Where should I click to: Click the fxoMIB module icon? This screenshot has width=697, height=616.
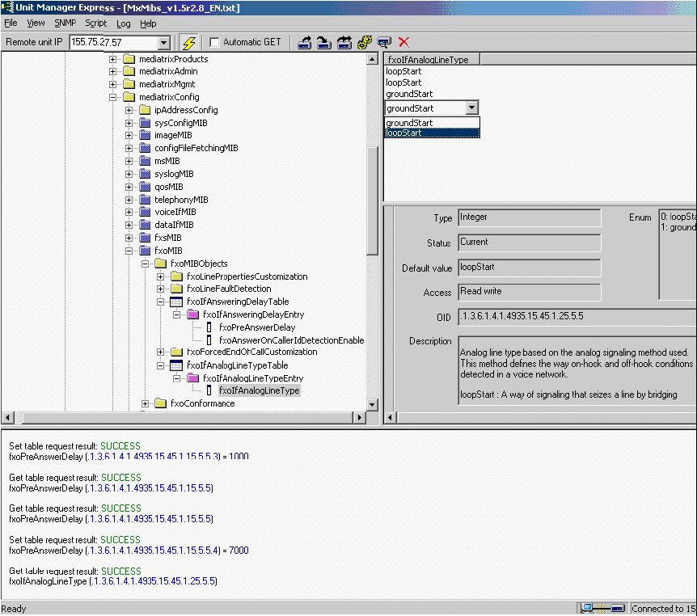pyautogui.click(x=145, y=251)
